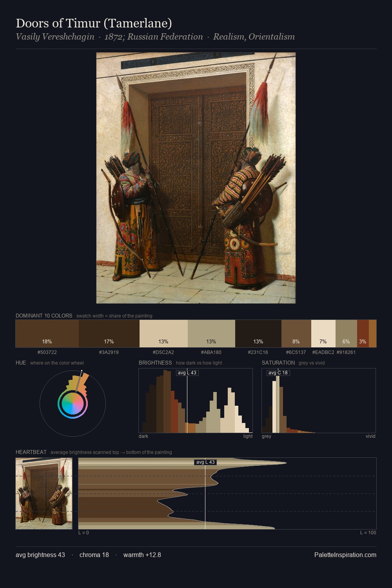Click the "vivid" axis label under Saturation
Image resolution: width=392 pixels, height=588 pixels.
[x=370, y=436]
